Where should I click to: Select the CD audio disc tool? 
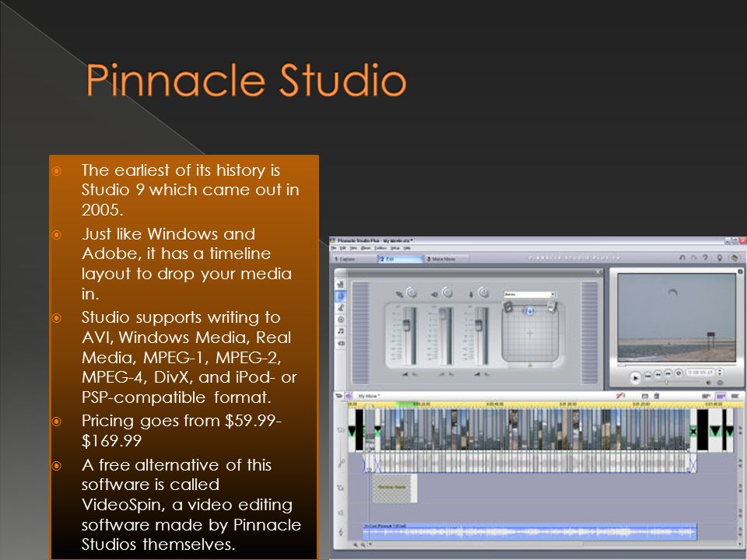(x=341, y=320)
